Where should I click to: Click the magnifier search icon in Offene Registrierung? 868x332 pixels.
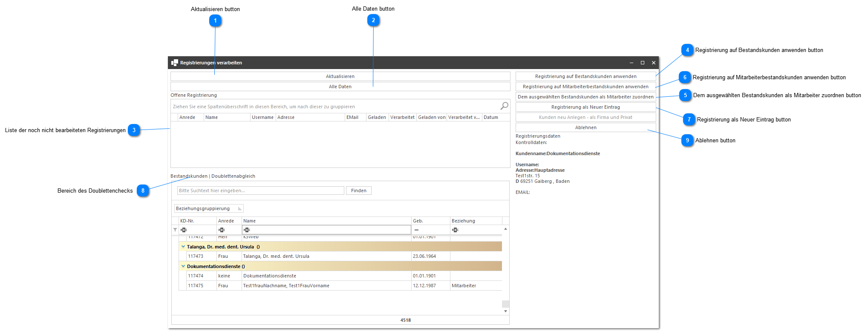tap(504, 106)
